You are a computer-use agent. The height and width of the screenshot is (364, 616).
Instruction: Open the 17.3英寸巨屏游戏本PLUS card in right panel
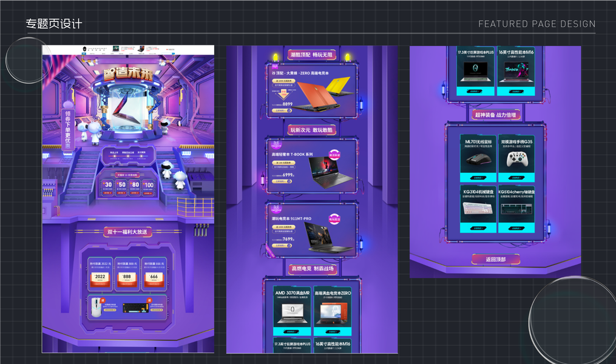click(476, 71)
